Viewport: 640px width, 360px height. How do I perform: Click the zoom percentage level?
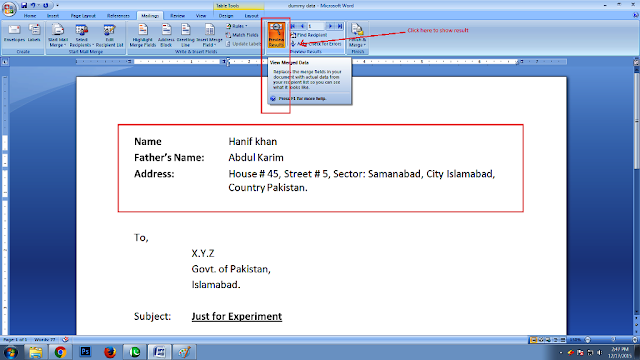(575, 340)
